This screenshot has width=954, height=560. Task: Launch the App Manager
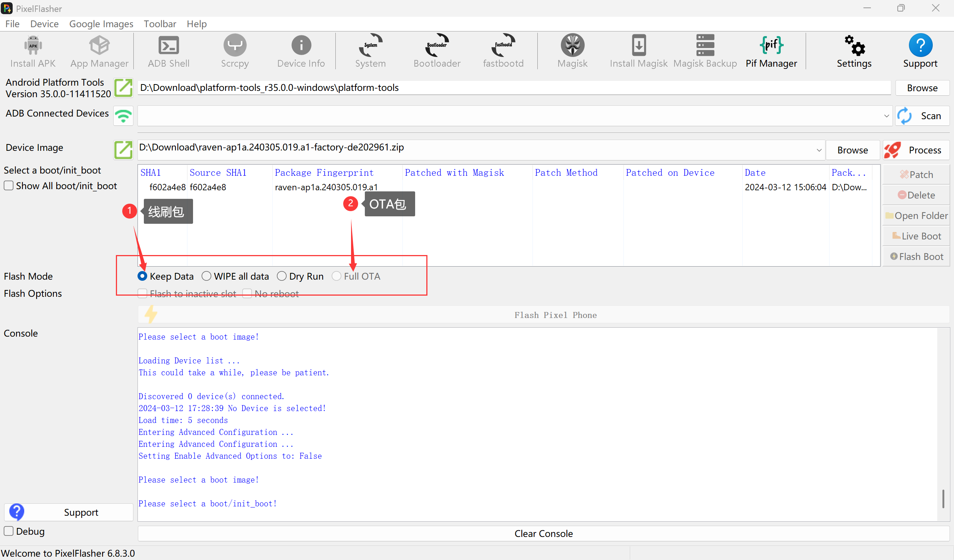tap(99, 51)
